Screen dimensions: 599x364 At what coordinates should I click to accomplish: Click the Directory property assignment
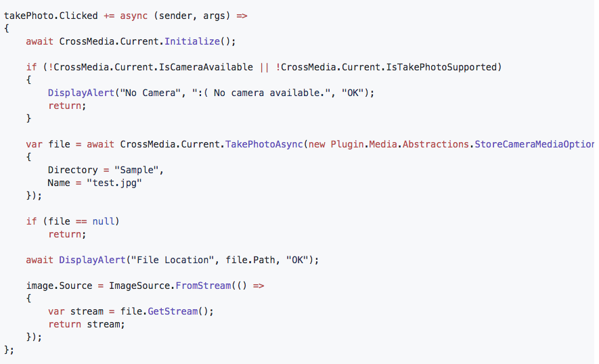coord(106,170)
